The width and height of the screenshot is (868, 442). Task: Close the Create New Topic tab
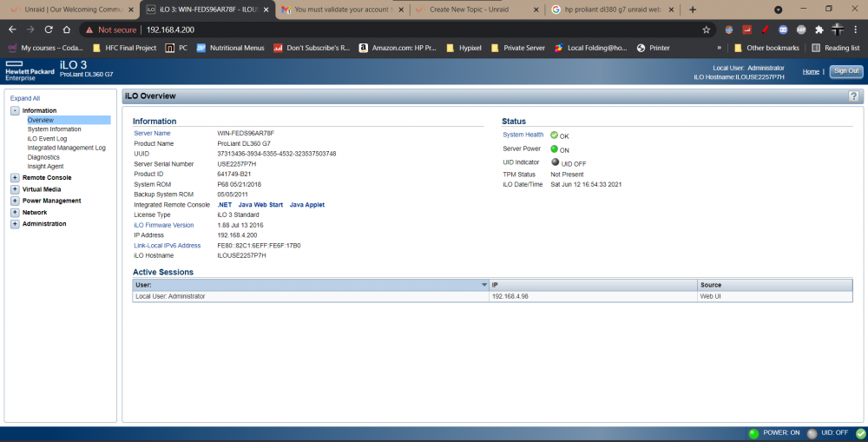click(x=536, y=10)
